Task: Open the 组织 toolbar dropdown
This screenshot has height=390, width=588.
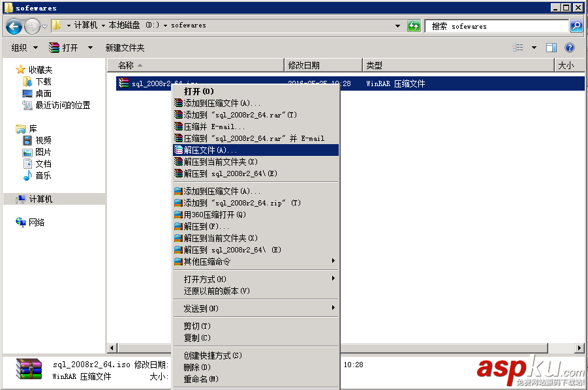Action: point(24,48)
